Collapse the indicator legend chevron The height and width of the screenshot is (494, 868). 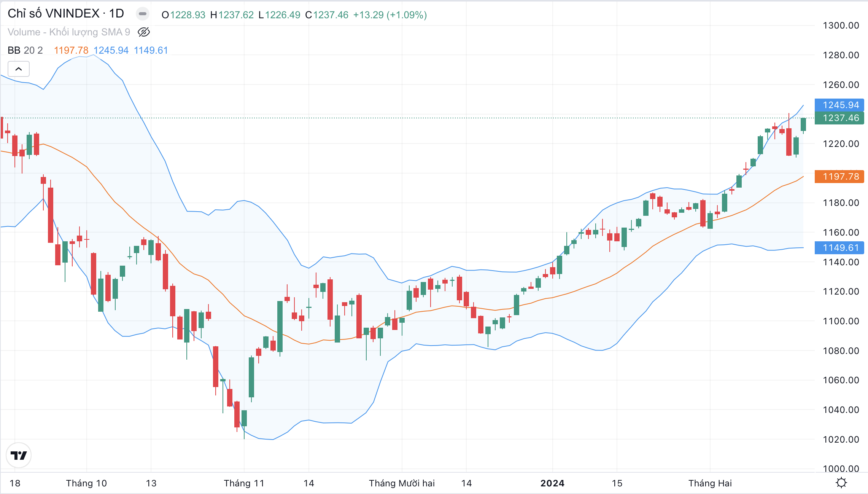coord(19,69)
